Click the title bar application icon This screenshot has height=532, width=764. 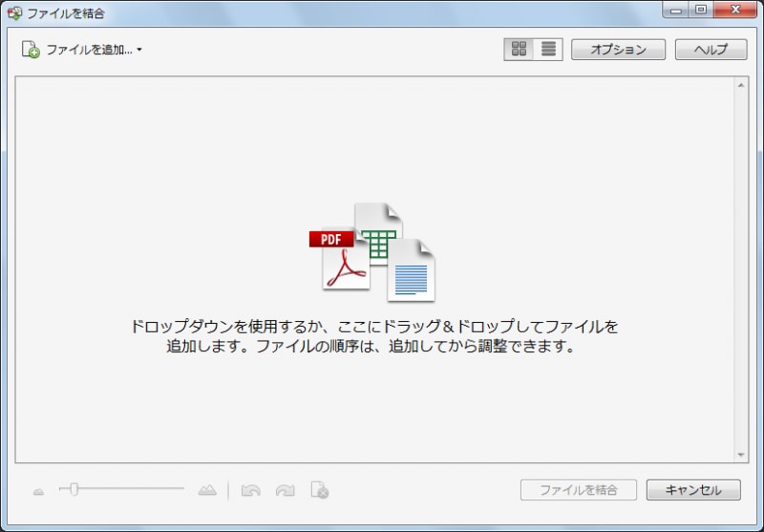(x=14, y=13)
